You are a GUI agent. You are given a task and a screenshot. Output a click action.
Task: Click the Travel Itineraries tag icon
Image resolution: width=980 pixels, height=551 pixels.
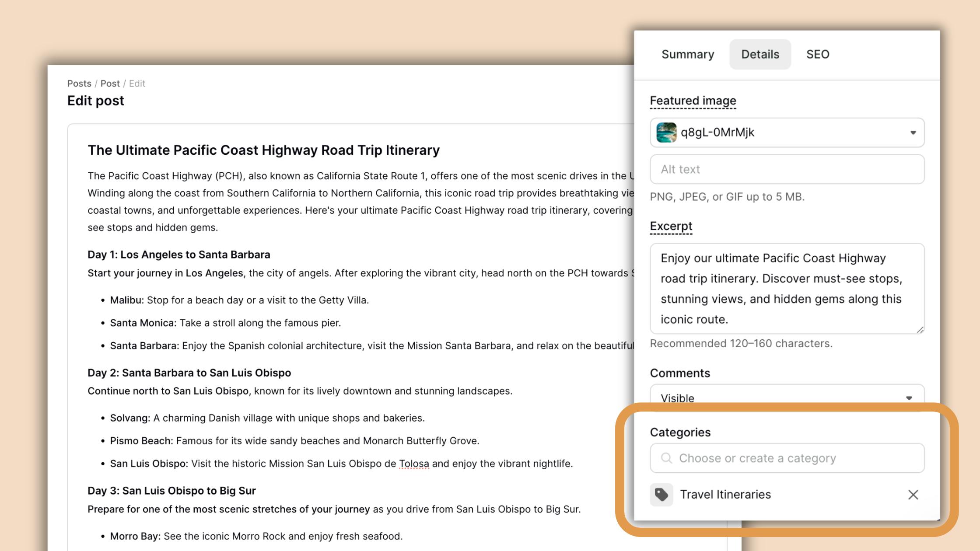click(661, 495)
